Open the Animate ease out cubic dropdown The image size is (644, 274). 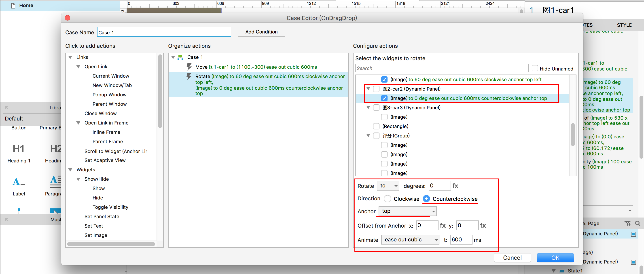coord(410,240)
